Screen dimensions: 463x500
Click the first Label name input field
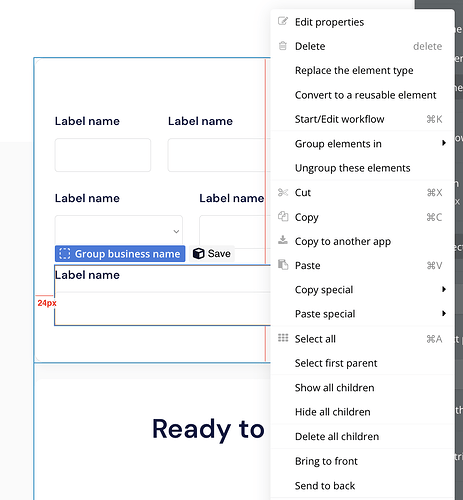click(x=103, y=155)
